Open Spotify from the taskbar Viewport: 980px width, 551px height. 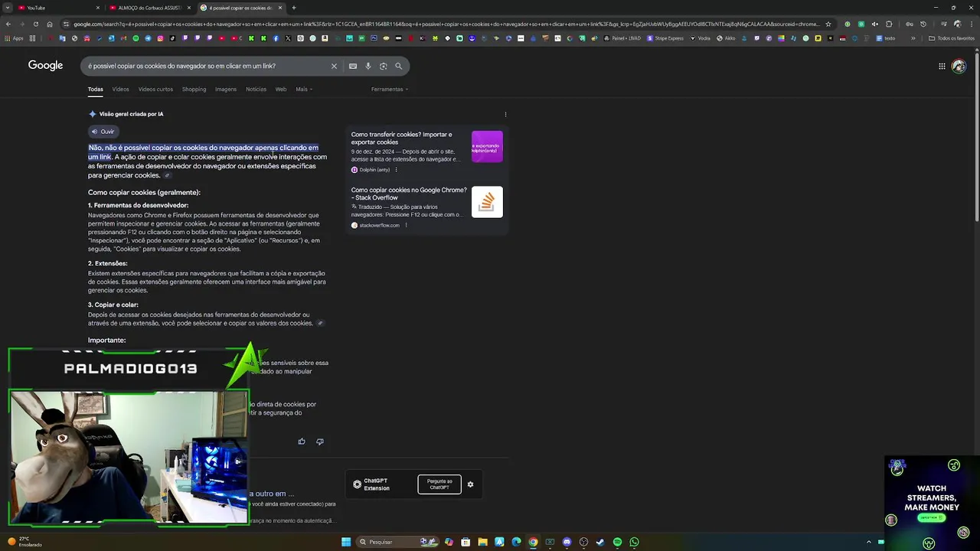(x=617, y=542)
